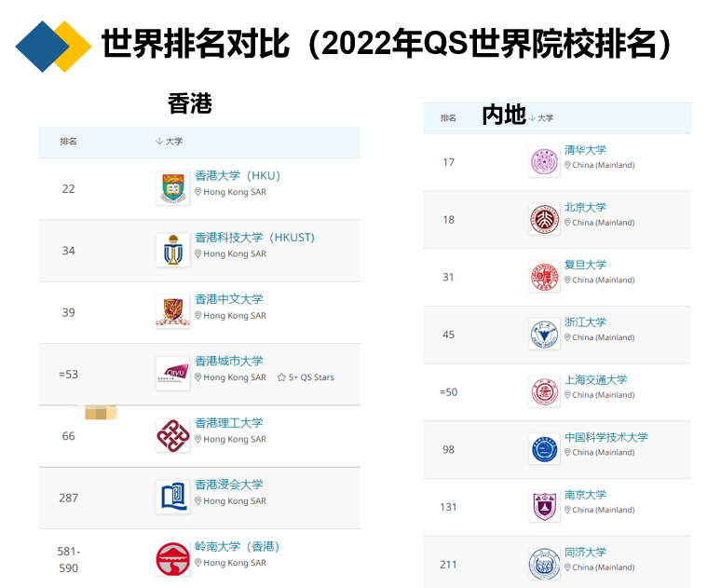Sort mainland table by 大学 arrow

click(533, 117)
